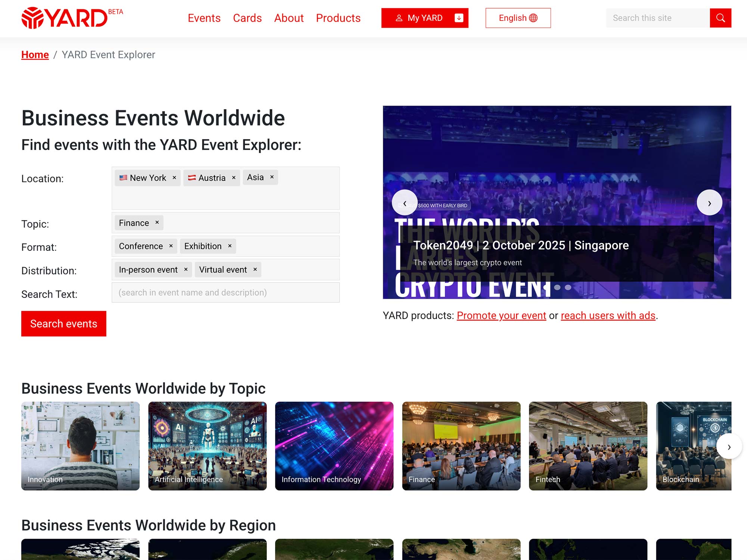Follow the Promote your event link
The width and height of the screenshot is (747, 560).
[x=501, y=315]
